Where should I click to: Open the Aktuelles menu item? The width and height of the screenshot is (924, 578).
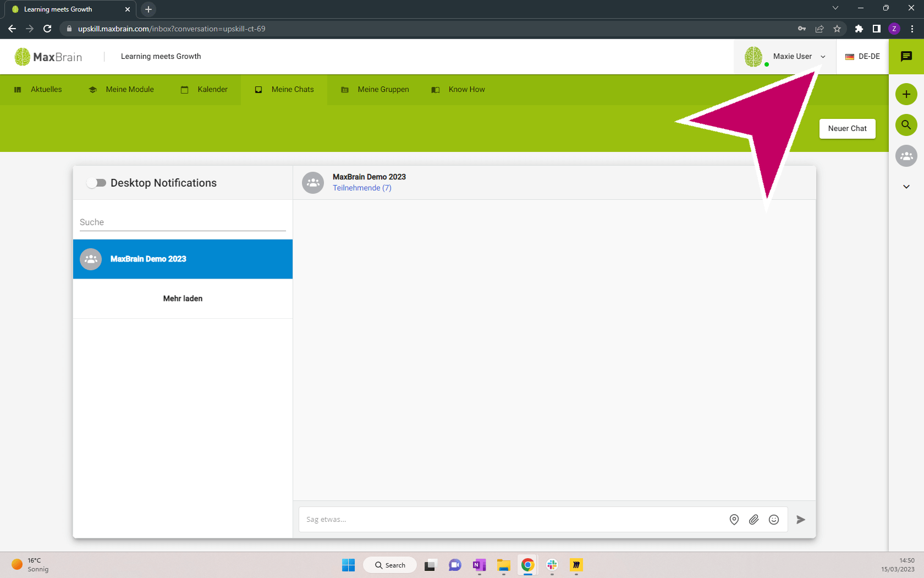[38, 90]
